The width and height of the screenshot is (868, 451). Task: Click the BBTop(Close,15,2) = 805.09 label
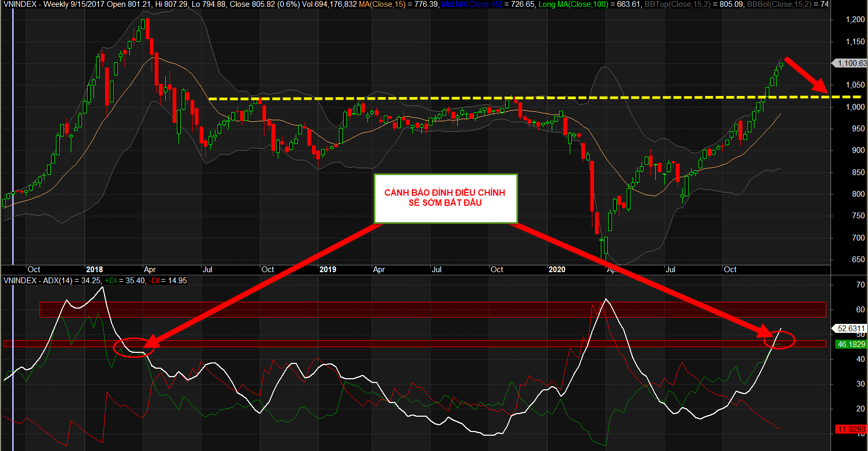pos(694,4)
